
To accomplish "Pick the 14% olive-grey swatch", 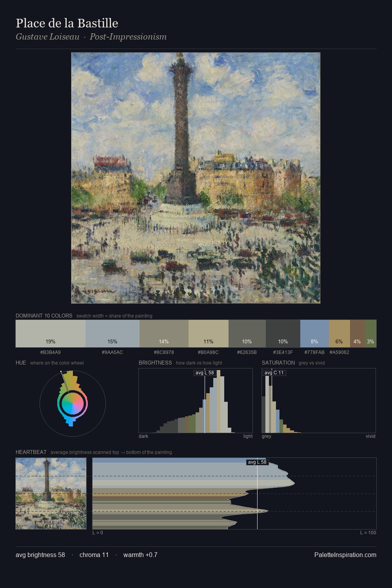I will (x=164, y=334).
